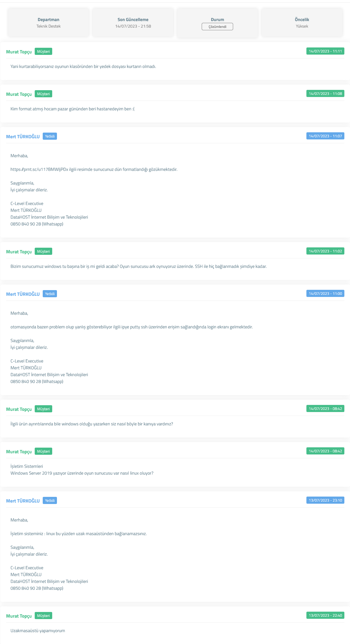Click the Müşteri badge on the SSH message
This screenshot has height=644, width=350.
[43, 251]
